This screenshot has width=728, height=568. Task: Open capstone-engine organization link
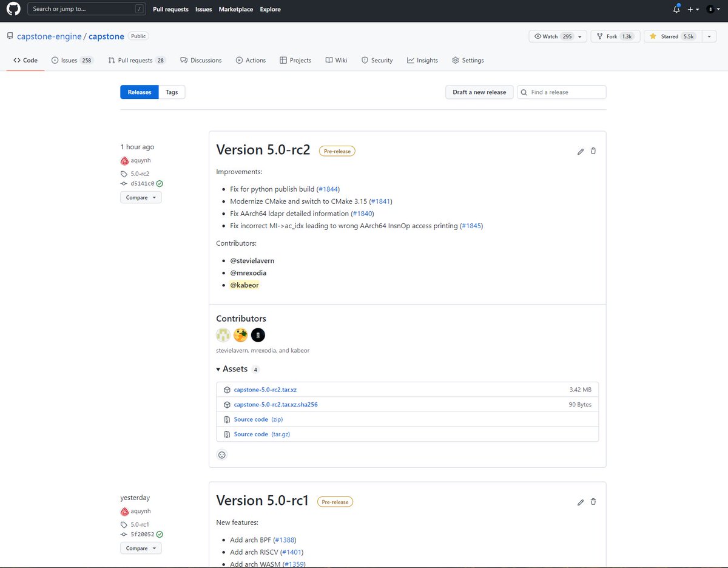click(x=49, y=36)
